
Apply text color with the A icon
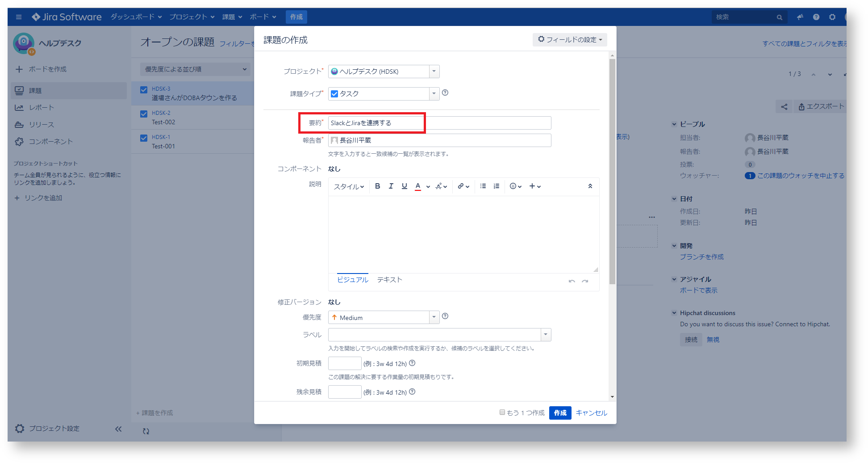[418, 186]
